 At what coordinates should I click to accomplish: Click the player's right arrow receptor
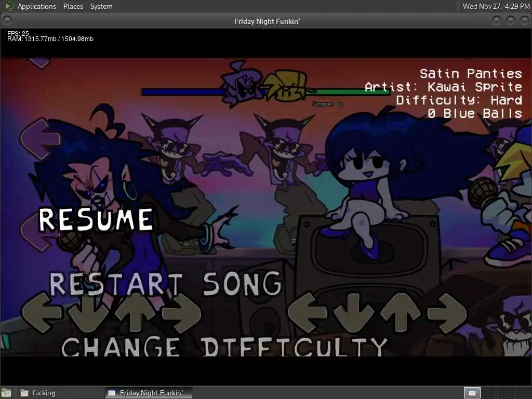(447, 312)
